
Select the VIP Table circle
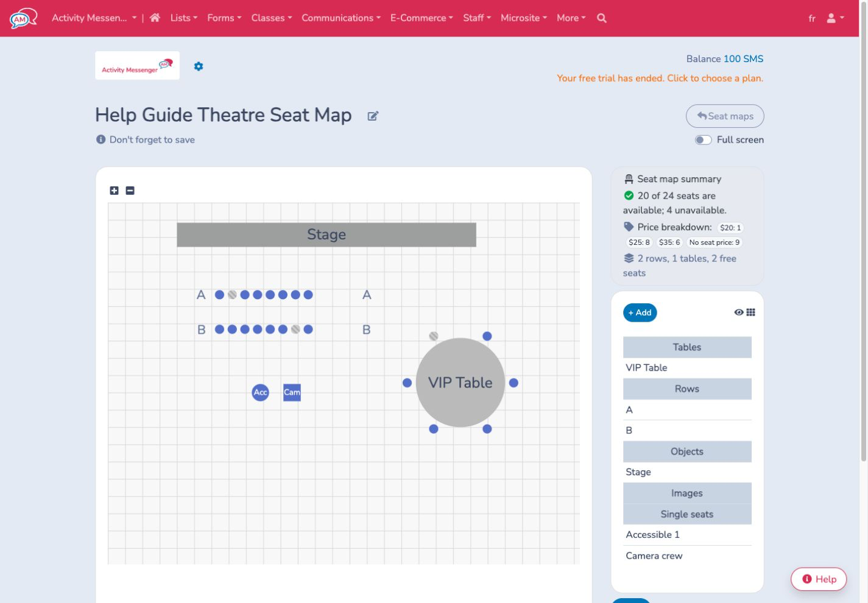click(460, 383)
